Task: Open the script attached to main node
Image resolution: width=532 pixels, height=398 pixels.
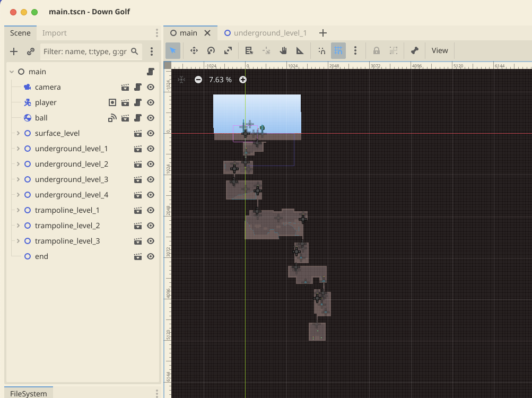Action: click(151, 72)
